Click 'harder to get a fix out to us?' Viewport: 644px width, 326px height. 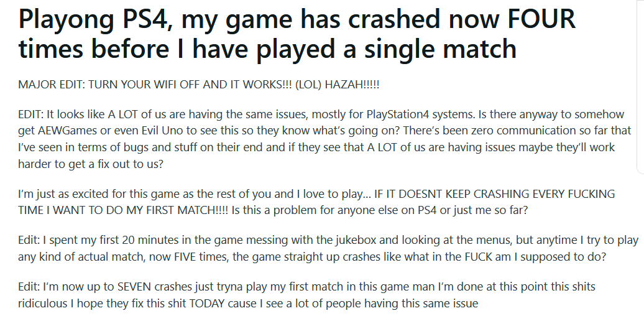click(91, 164)
